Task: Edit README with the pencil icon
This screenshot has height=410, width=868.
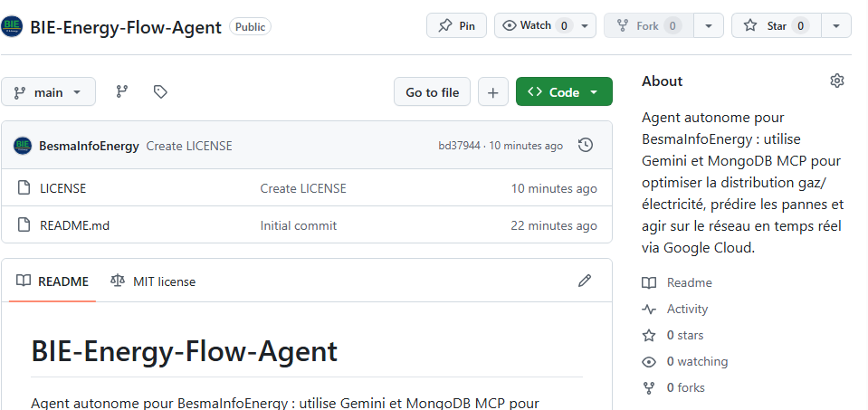Action: tap(585, 281)
